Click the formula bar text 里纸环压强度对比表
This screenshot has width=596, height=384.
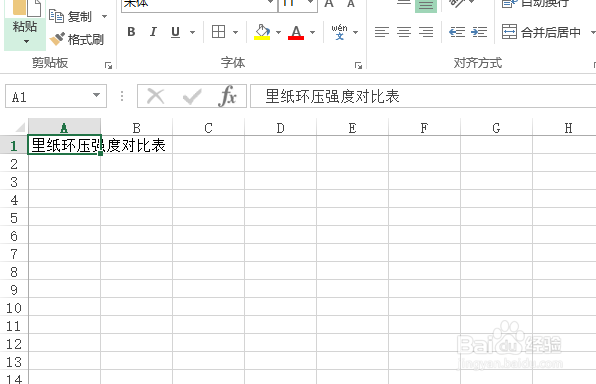click(x=332, y=97)
